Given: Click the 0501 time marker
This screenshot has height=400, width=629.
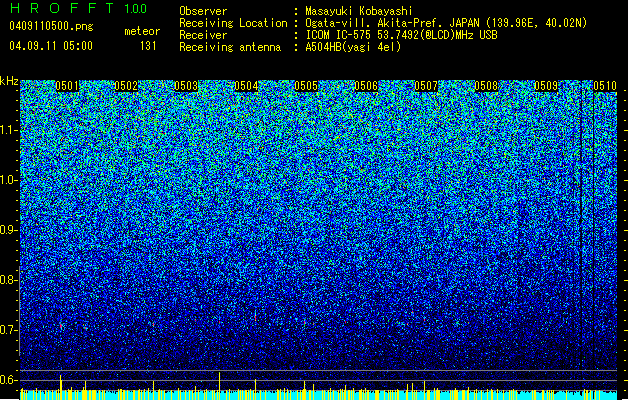Looking at the screenshot, I should (67, 86).
